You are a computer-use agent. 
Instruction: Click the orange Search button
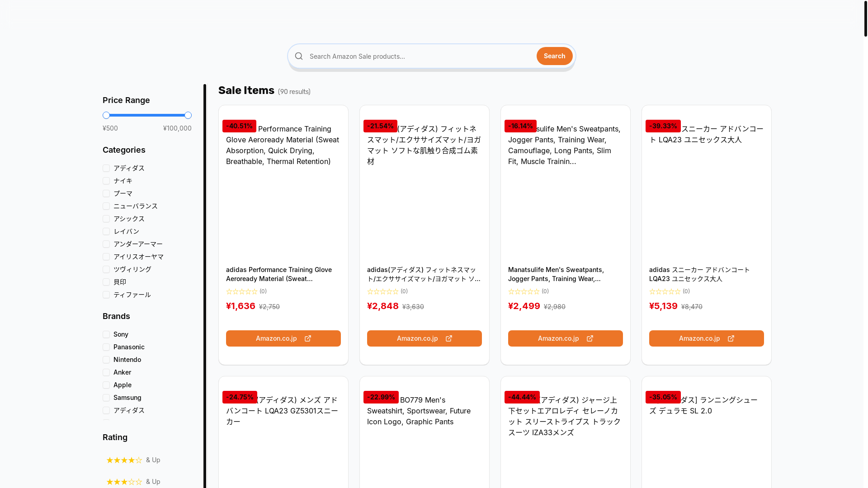pyautogui.click(x=554, y=56)
